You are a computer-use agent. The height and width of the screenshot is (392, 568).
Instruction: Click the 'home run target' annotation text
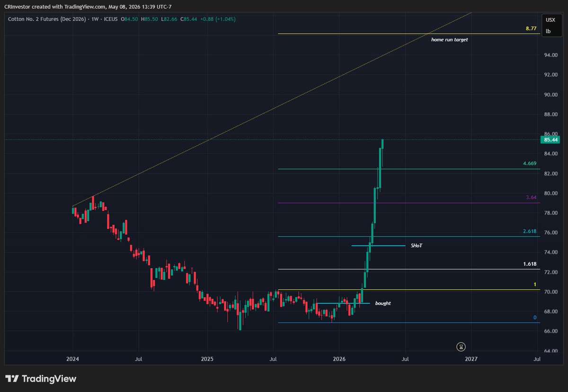(449, 40)
